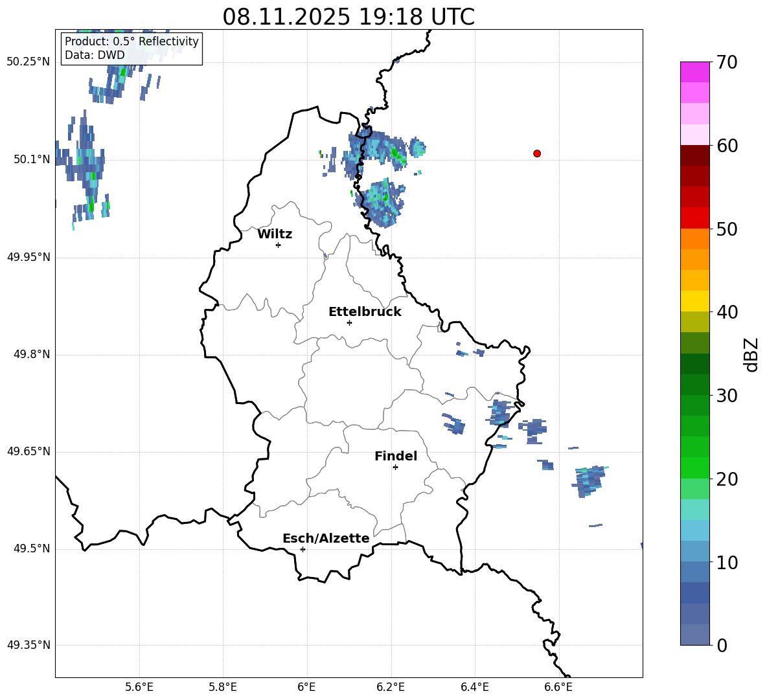Click the 49.65°N latitude label
This screenshot has width=767, height=700.
[x=28, y=451]
